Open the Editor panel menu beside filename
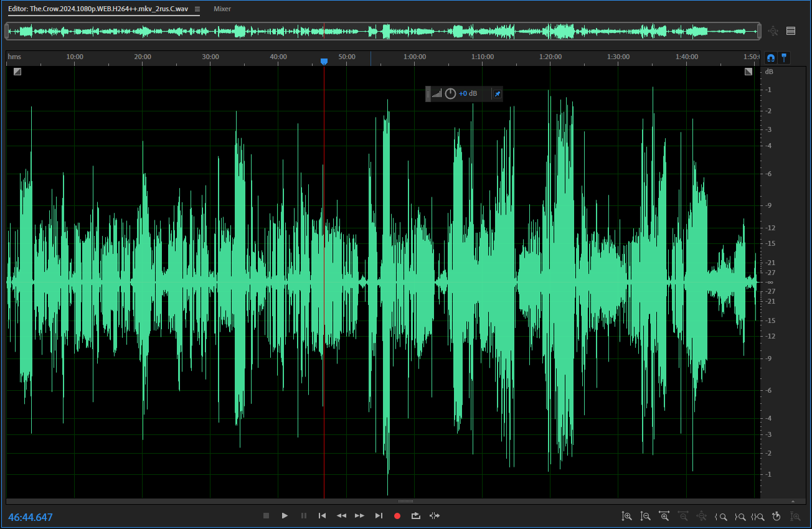812x529 pixels. click(197, 9)
